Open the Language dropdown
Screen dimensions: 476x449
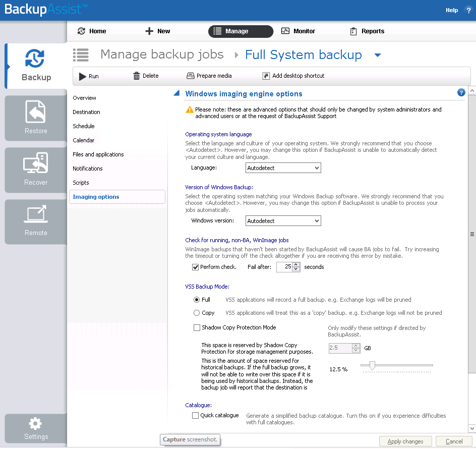pyautogui.click(x=283, y=167)
